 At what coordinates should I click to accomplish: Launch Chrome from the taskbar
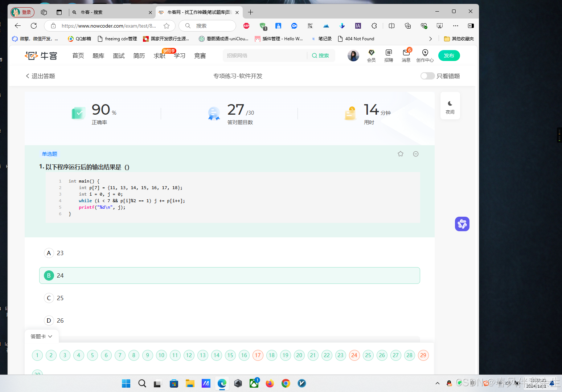[286, 383]
